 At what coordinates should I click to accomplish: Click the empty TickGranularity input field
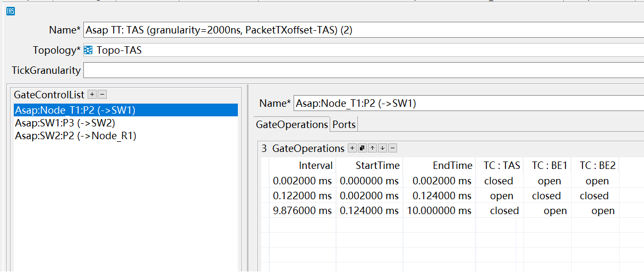point(361,70)
